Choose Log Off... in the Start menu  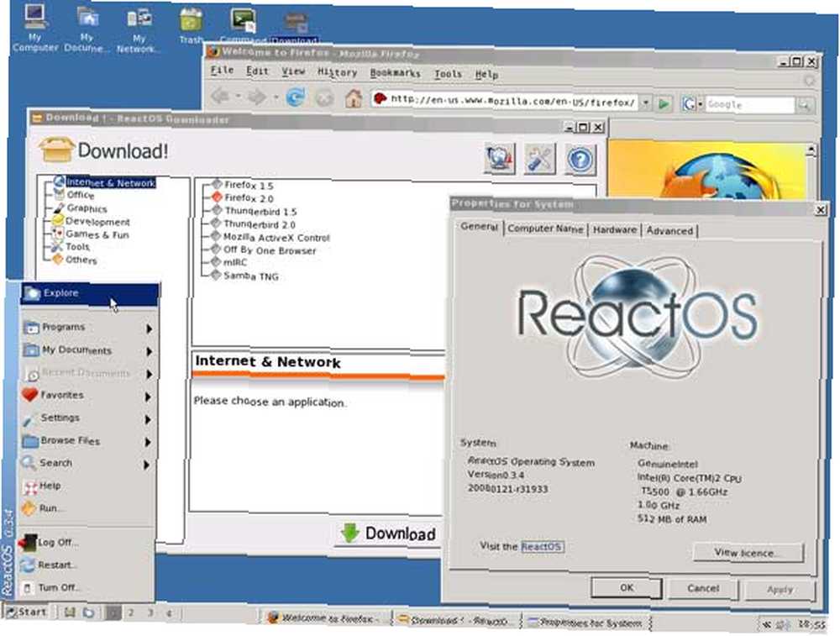click(87, 543)
